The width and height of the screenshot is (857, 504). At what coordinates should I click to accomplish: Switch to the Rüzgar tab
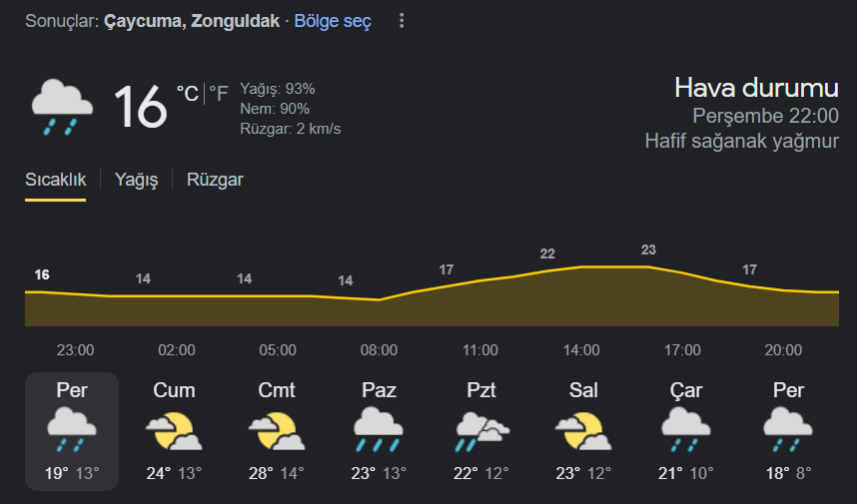pos(215,180)
